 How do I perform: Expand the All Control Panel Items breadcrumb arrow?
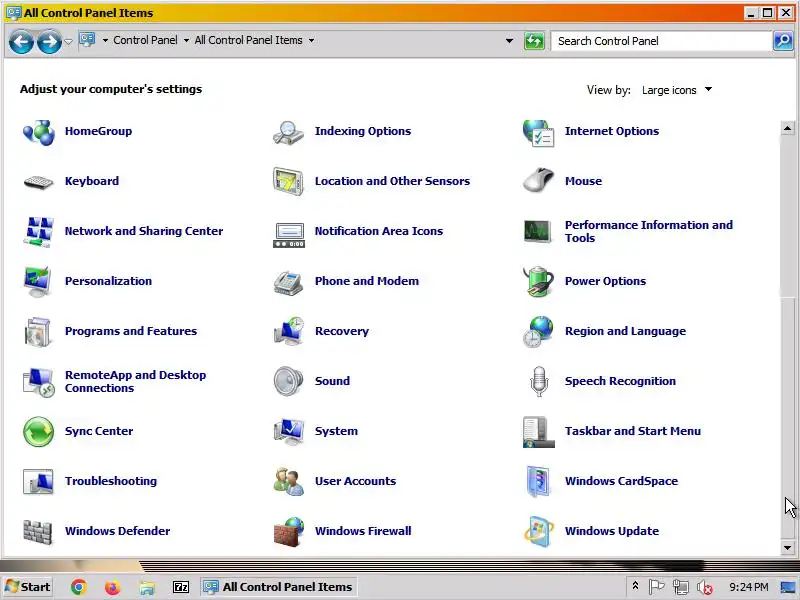[x=311, y=40]
